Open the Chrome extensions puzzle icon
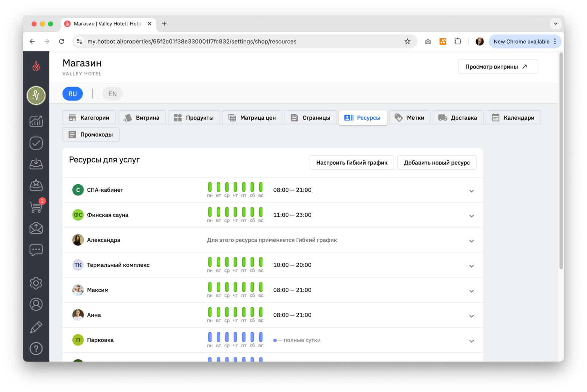Screen dimensions: 587x392 tap(458, 42)
